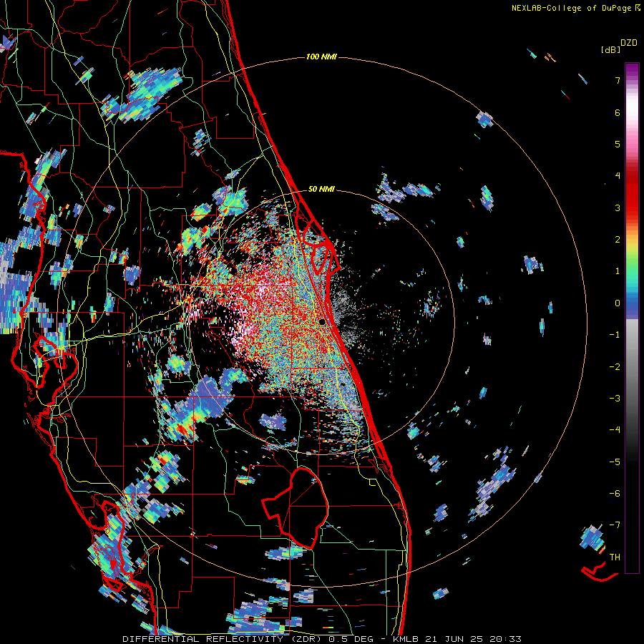The height and width of the screenshot is (644, 644).
Task: Click the 3 value on color scale
Action: [x=618, y=208]
